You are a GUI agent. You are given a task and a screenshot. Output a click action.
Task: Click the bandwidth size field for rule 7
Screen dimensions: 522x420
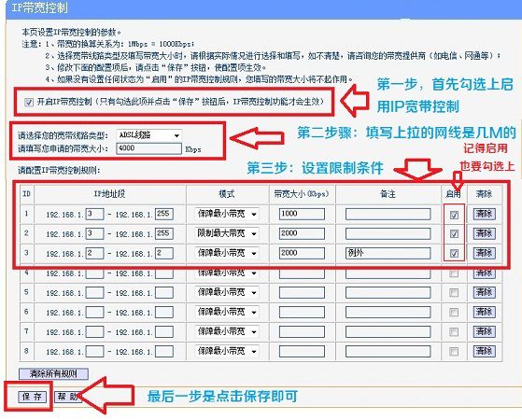(302, 332)
